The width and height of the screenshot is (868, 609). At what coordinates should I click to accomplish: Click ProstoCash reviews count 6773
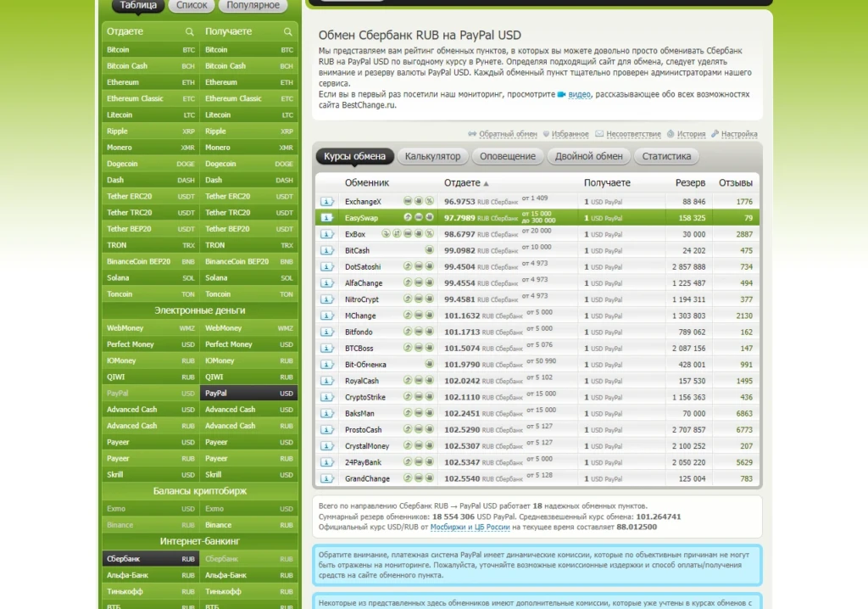click(x=744, y=429)
